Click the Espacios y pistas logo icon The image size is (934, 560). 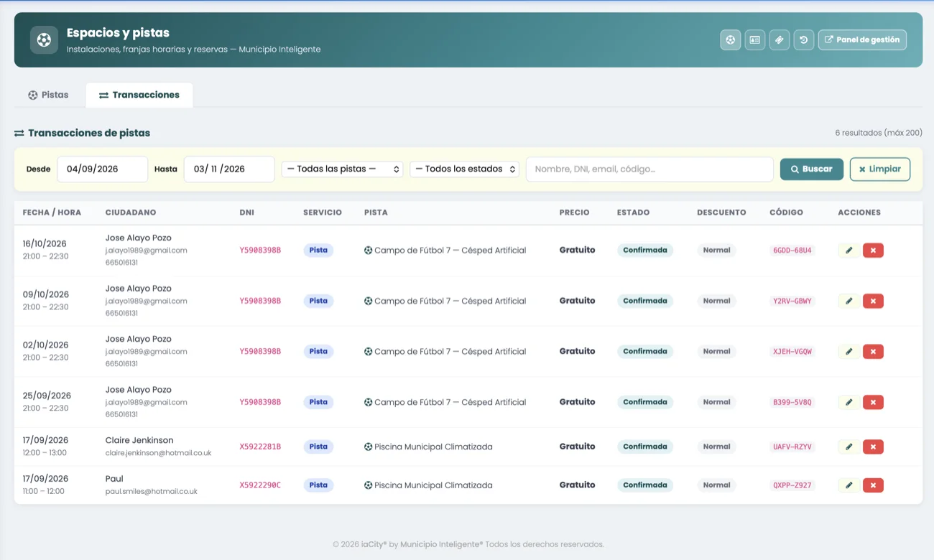pyautogui.click(x=44, y=40)
